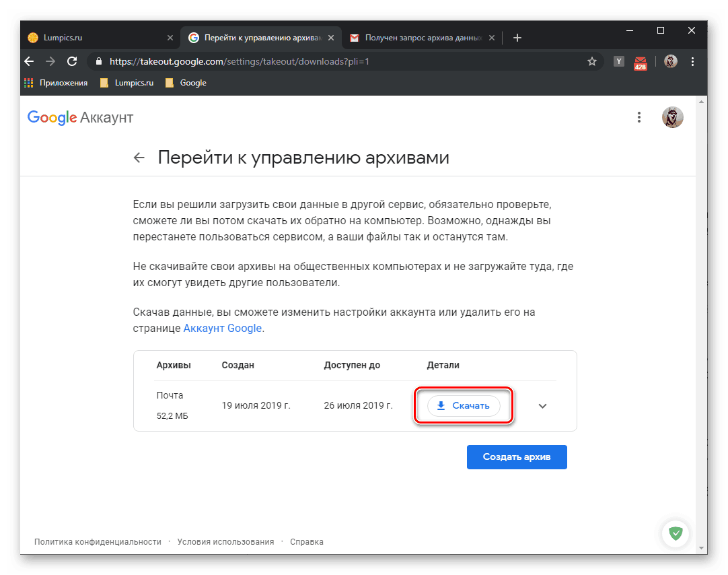Click the address bar URL

click(x=239, y=61)
